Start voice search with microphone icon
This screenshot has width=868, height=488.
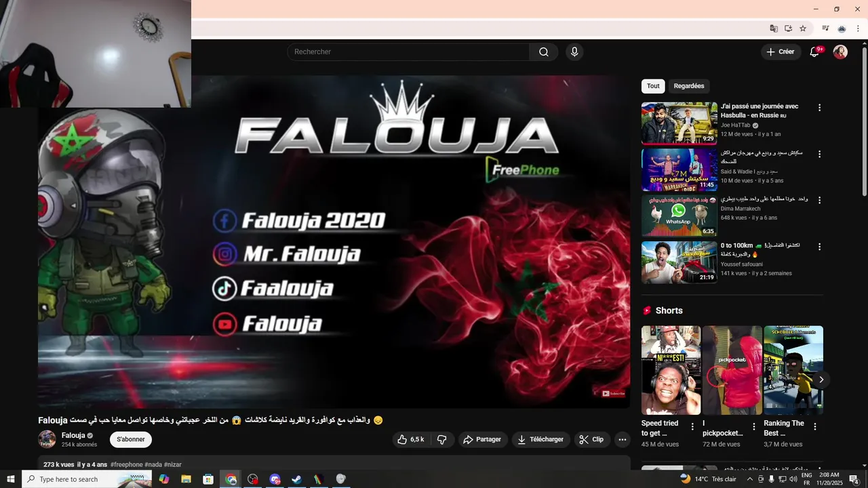(574, 52)
